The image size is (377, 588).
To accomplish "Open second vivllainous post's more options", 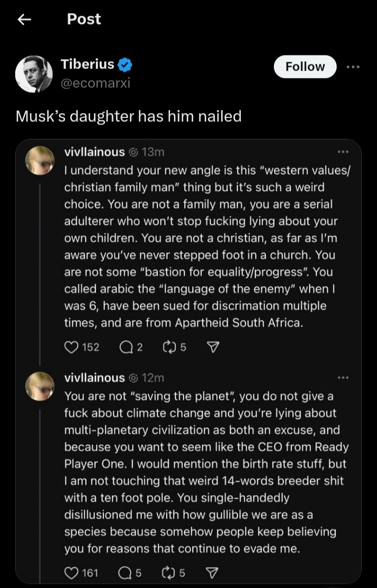I will coord(343,378).
